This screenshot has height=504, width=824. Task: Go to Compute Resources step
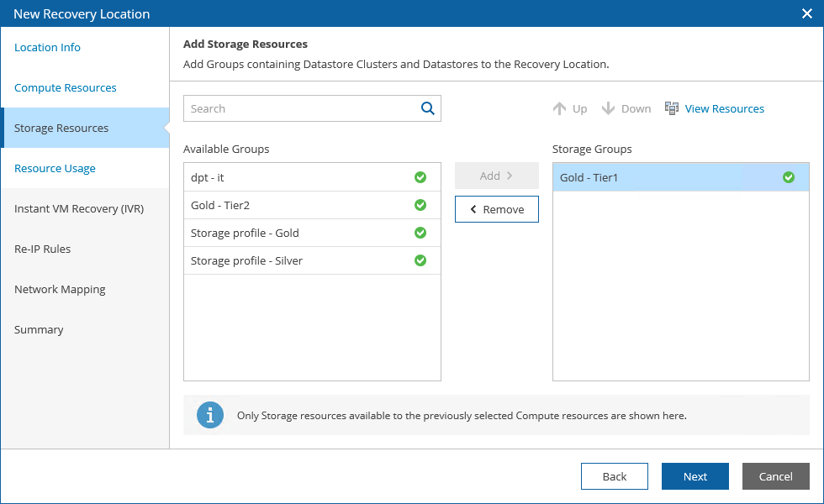(66, 88)
